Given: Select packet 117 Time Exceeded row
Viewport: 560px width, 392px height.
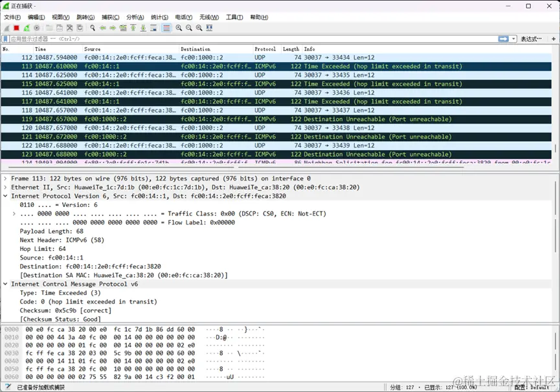Looking at the screenshot, I should click(x=276, y=102).
